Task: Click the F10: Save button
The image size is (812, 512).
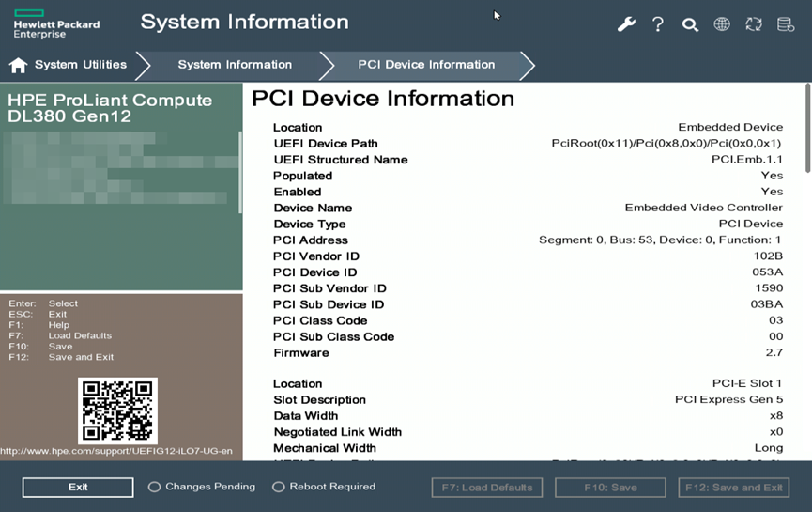Action: coord(610,488)
